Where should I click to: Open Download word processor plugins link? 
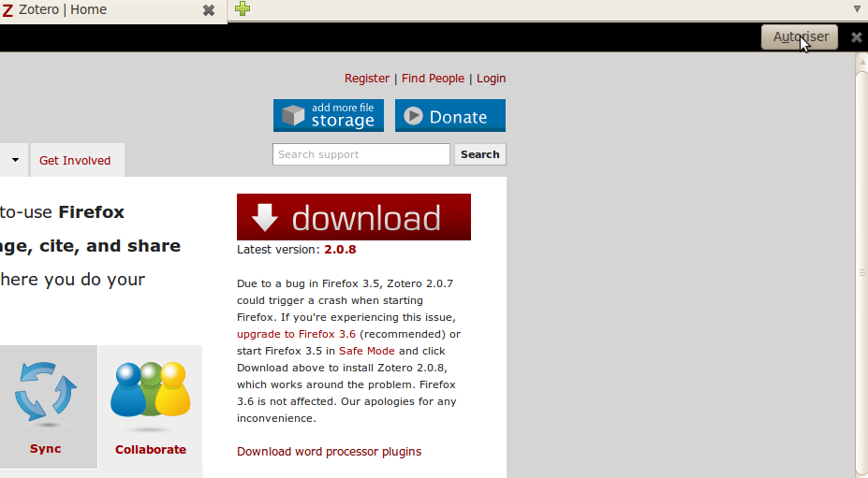click(329, 452)
